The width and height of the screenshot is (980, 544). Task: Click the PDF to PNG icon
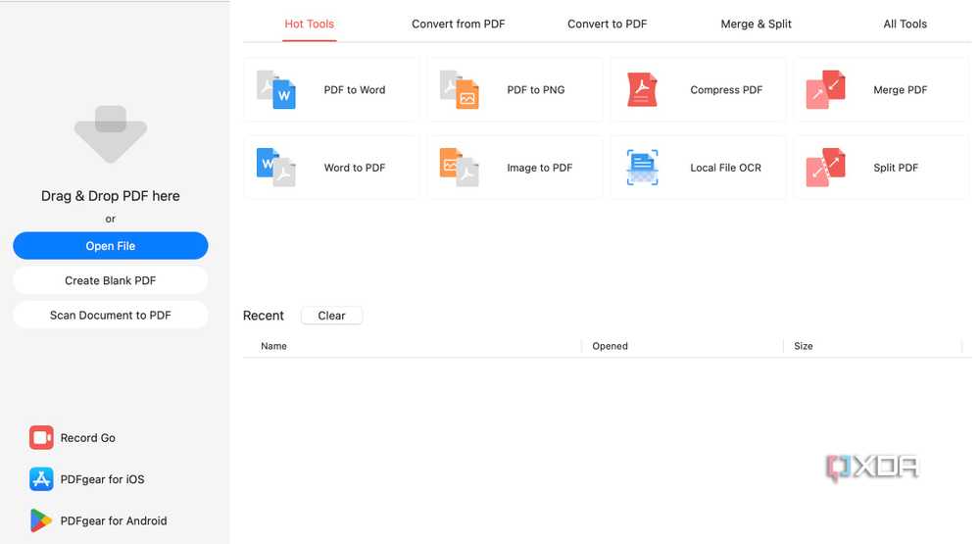pos(460,90)
